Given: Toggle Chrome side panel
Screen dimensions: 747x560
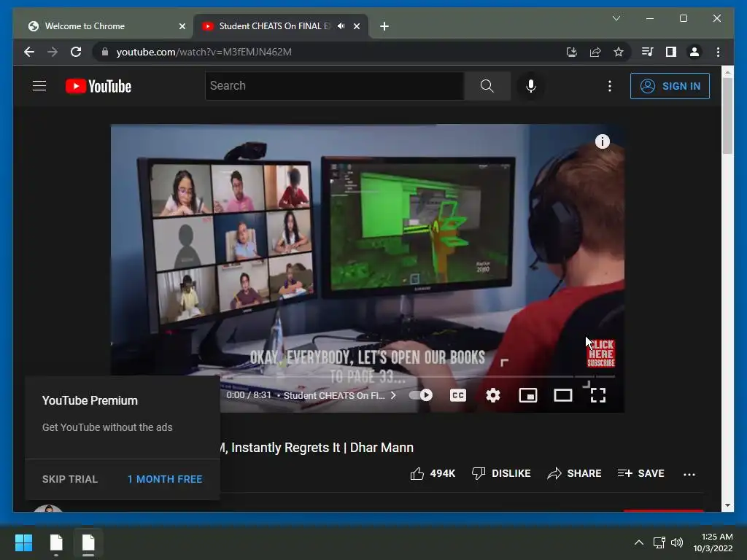Looking at the screenshot, I should [x=671, y=52].
